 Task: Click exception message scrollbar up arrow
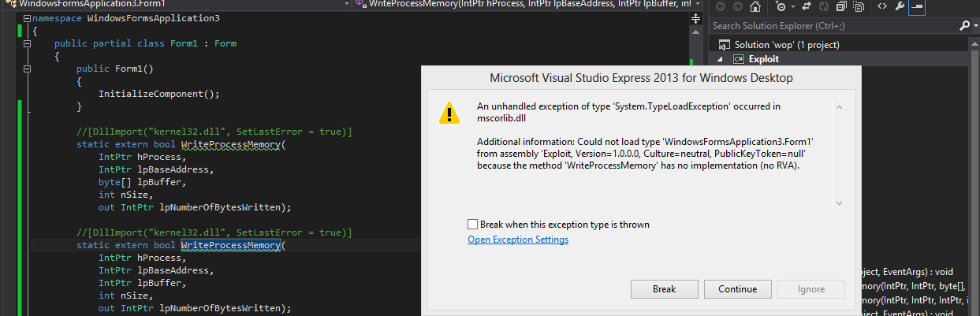point(839,107)
